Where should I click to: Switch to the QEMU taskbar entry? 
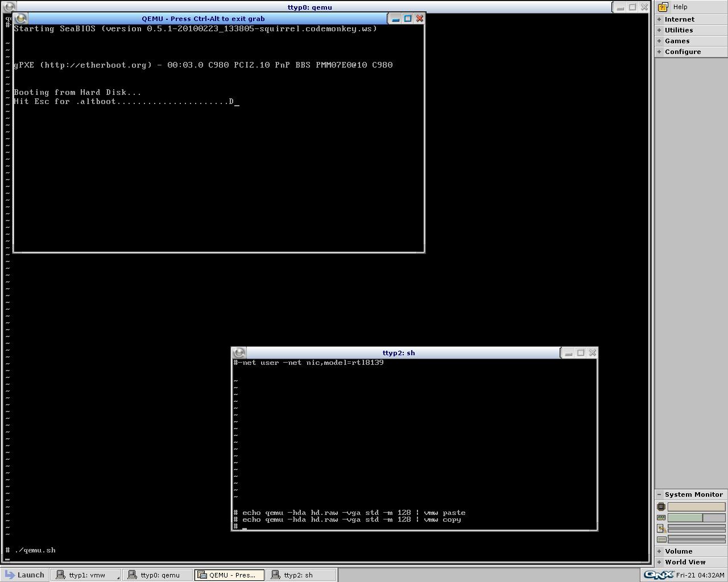[x=229, y=575]
